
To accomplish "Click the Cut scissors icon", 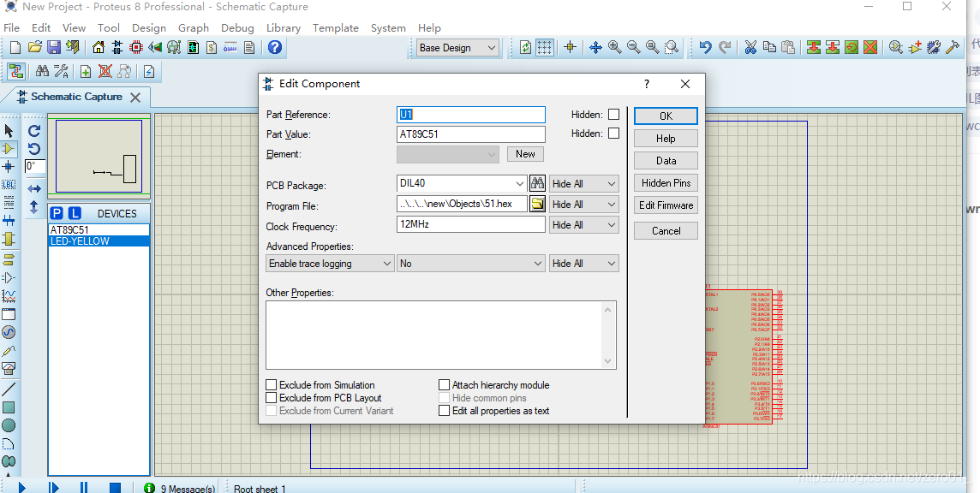I will point(750,47).
